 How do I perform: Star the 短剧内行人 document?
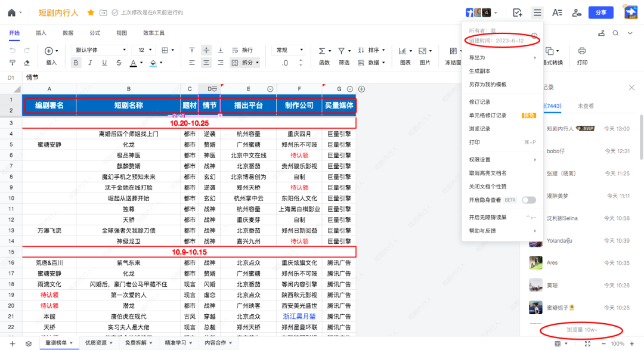pyautogui.click(x=91, y=13)
